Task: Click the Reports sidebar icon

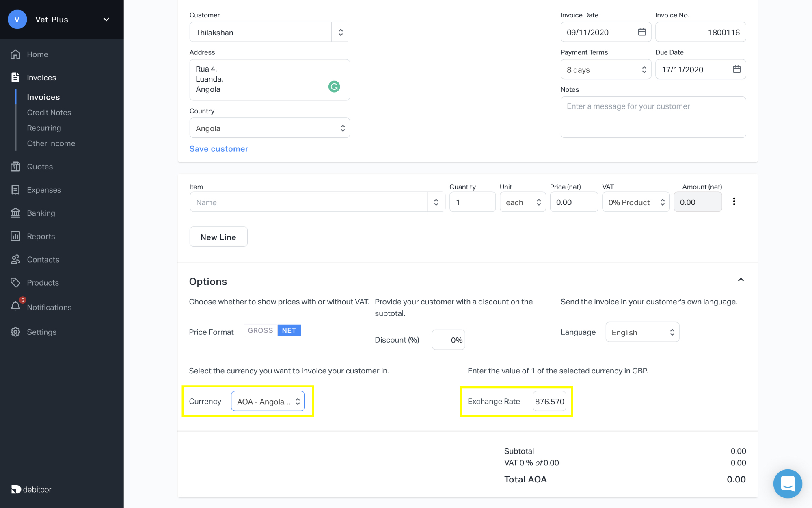Action: tap(15, 236)
